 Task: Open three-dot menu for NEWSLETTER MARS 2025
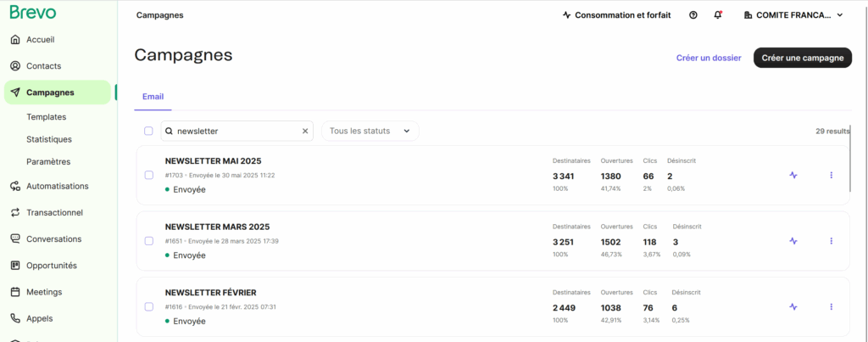[831, 241]
